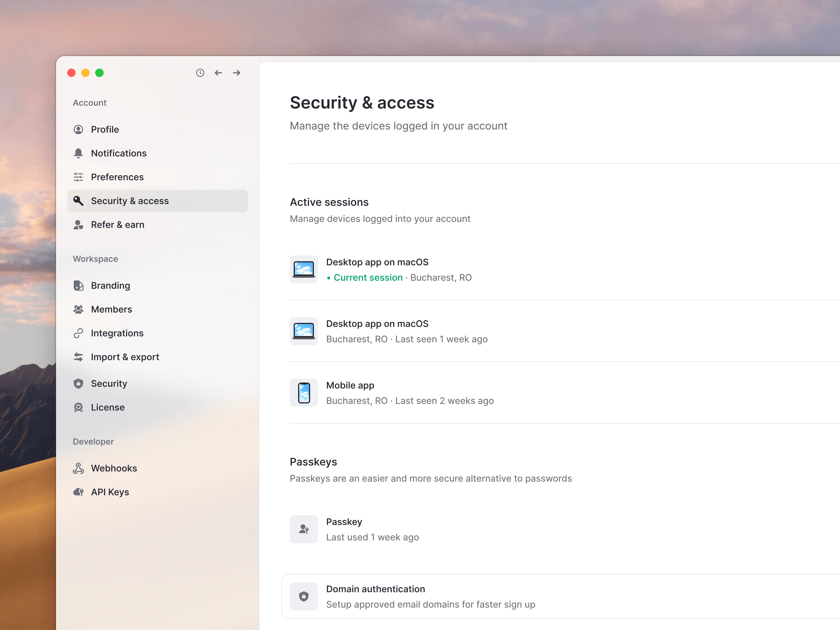Viewport: 840px width, 630px height.
Task: Open the Preferences sliders icon
Action: tap(78, 177)
